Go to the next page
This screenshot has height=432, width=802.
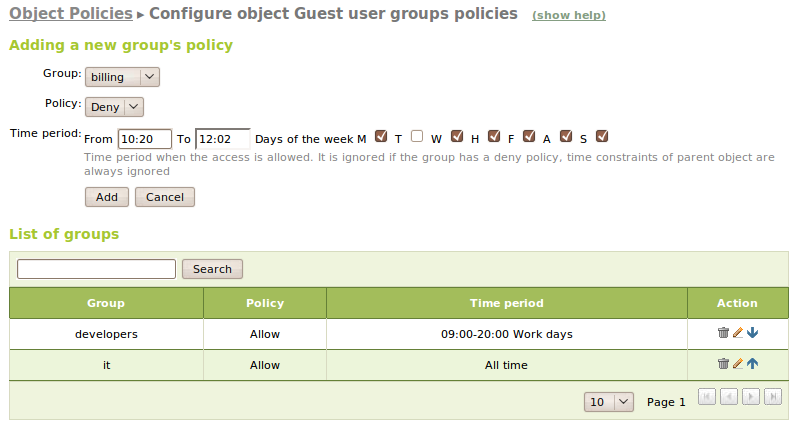[x=751, y=397]
